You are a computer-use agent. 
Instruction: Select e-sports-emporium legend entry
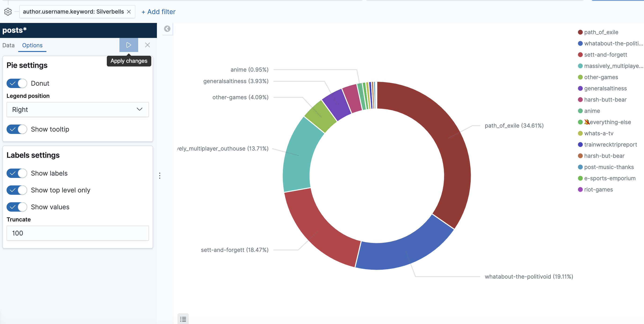click(x=607, y=178)
